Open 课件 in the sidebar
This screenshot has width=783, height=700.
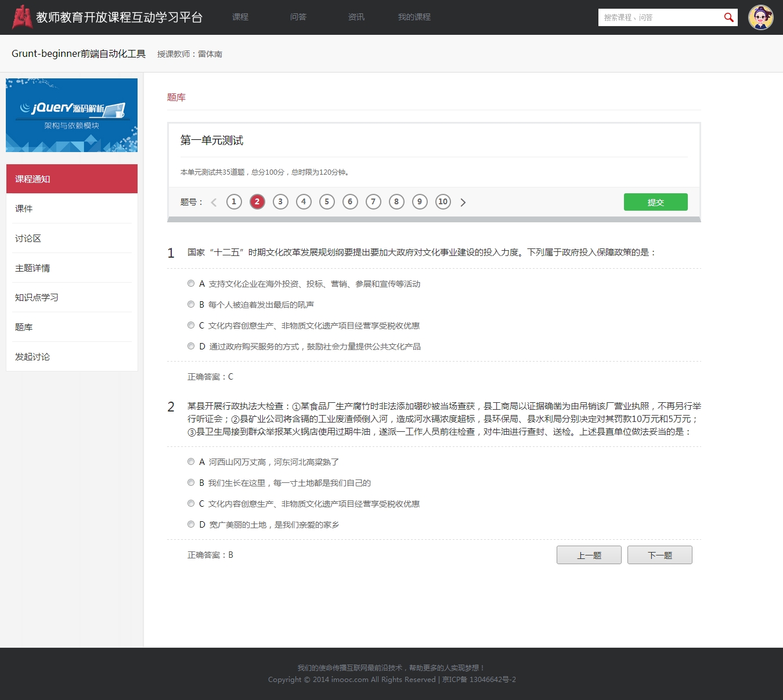tap(72, 208)
